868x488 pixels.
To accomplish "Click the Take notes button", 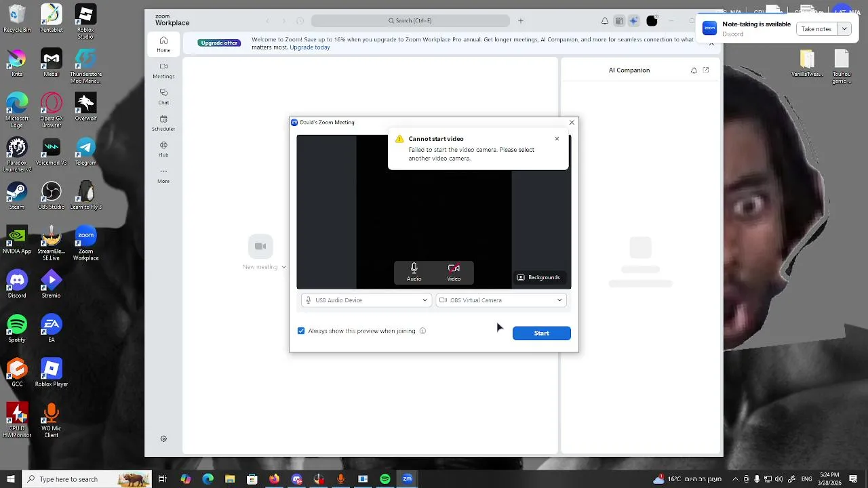I will pos(816,28).
